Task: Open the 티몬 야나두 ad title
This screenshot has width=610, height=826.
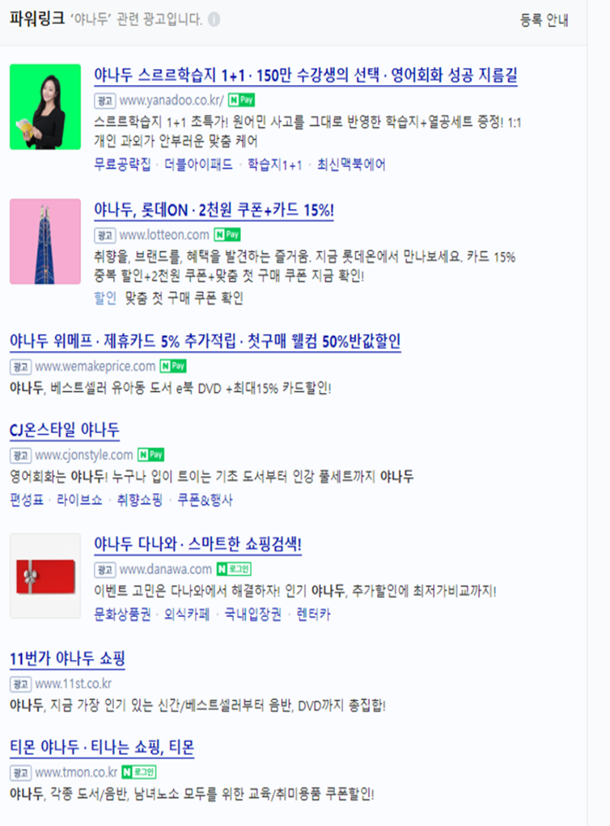Action: tap(102, 747)
